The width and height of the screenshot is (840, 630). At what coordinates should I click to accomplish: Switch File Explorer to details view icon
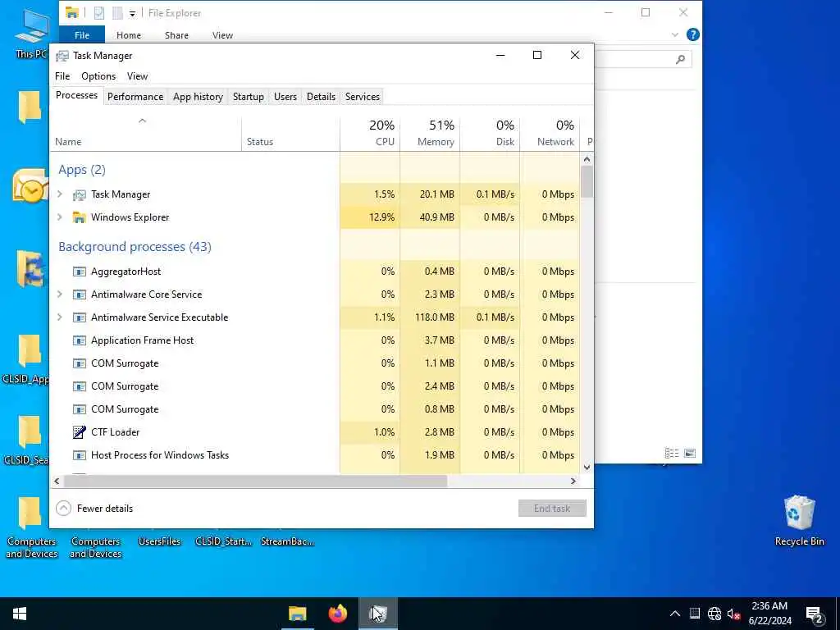(x=671, y=453)
